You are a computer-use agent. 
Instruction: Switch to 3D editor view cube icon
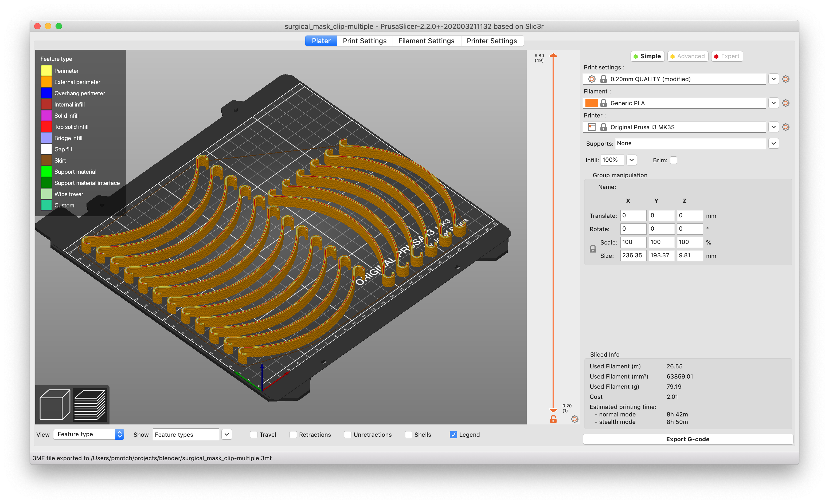click(54, 404)
